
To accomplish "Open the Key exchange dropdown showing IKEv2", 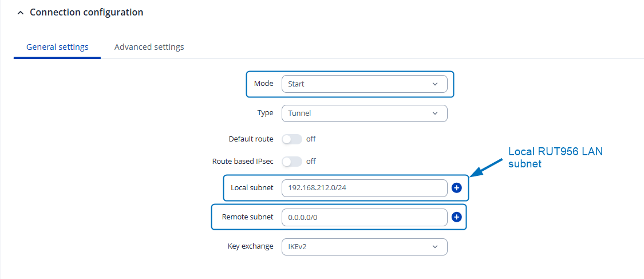I will (x=364, y=247).
